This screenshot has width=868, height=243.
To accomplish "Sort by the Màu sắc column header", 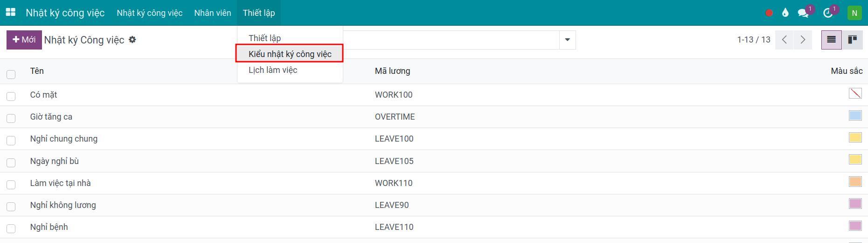I will pos(847,71).
